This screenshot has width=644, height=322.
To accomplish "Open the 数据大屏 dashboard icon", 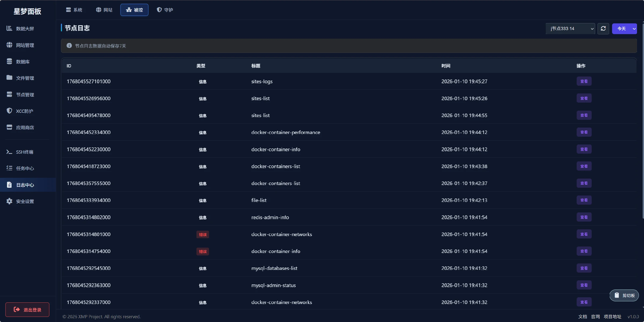I will pyautogui.click(x=9, y=28).
